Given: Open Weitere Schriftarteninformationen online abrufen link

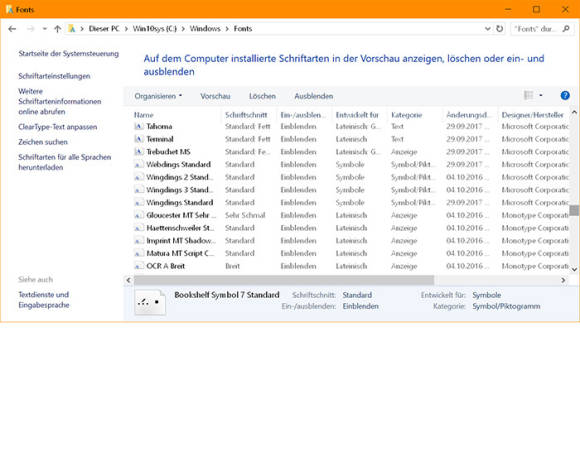Looking at the screenshot, I should pos(60,101).
